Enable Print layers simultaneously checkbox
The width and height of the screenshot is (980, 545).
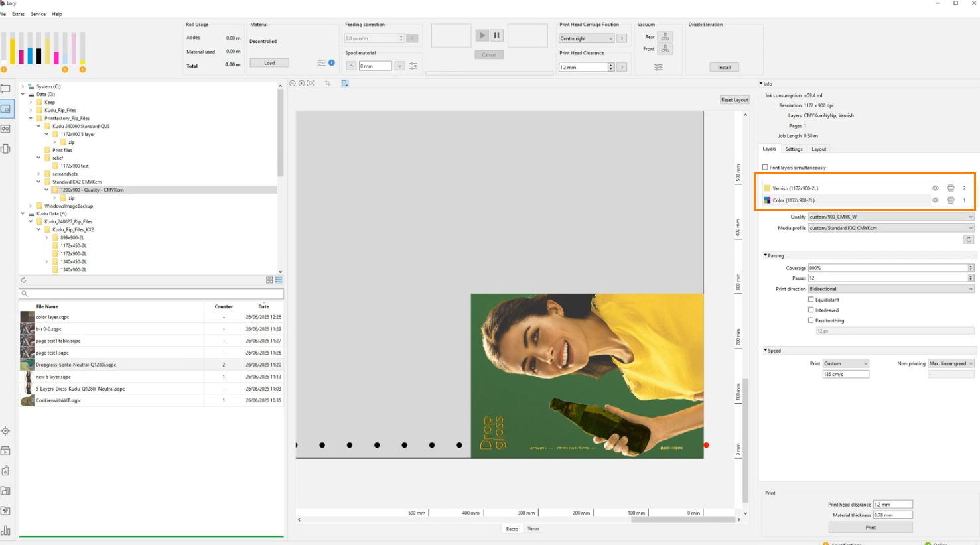coord(765,168)
